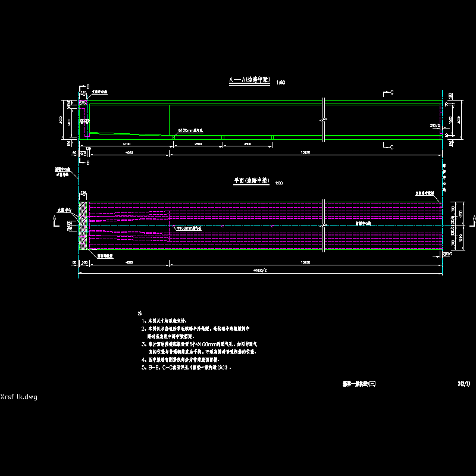Viewport: 476px width, 476px height.
Task: Click break-line symbol in section A—A
Action: point(323,120)
